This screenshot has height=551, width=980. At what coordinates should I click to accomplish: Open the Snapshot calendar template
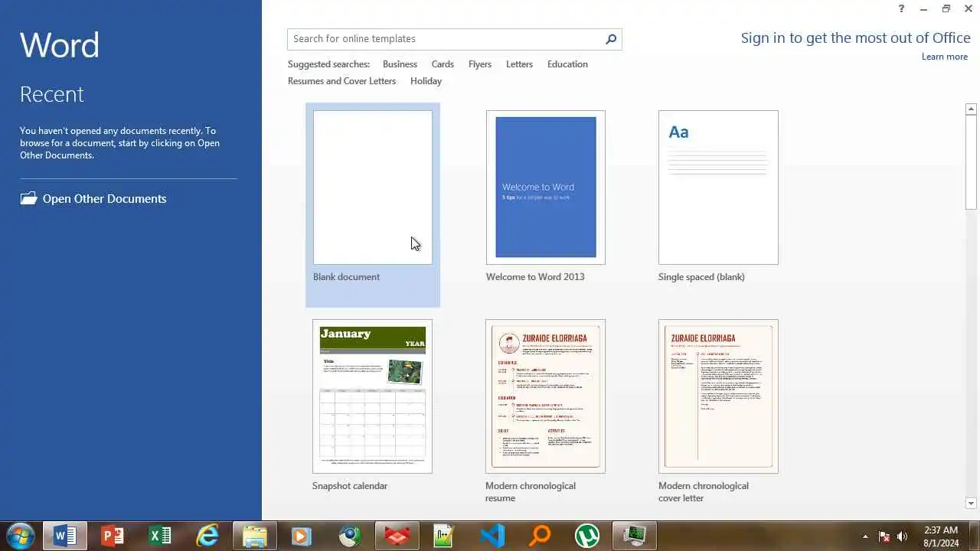(x=373, y=406)
